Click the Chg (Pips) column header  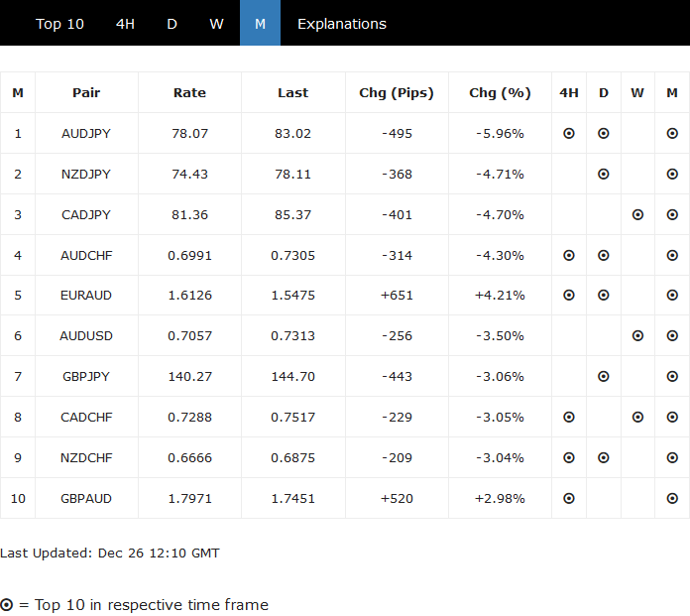(397, 92)
